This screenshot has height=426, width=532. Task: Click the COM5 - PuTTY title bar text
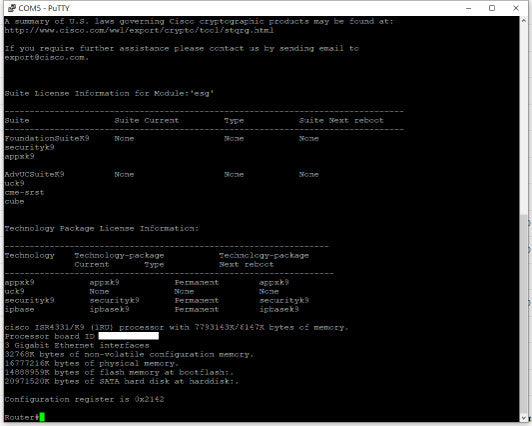[x=44, y=8]
